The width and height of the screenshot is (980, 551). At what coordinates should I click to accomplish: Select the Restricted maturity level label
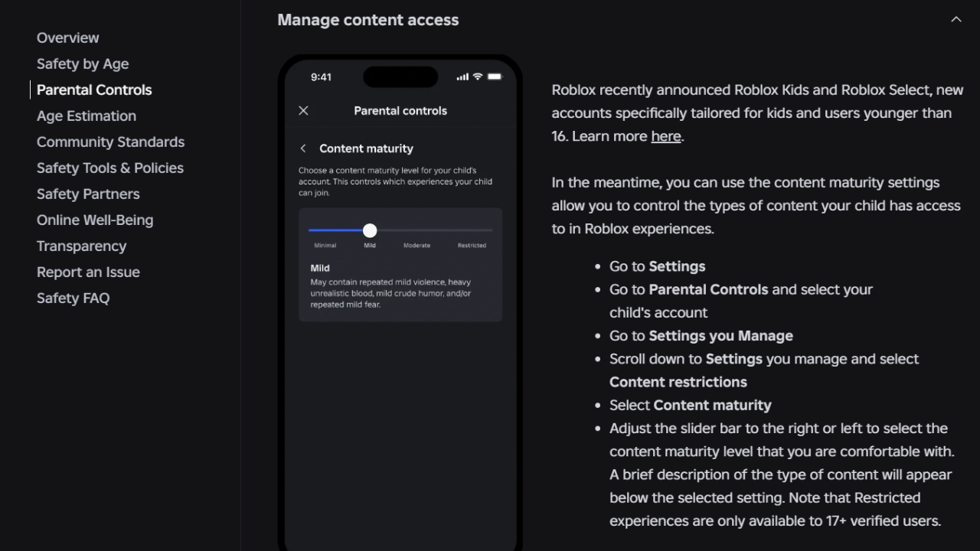pyautogui.click(x=472, y=246)
